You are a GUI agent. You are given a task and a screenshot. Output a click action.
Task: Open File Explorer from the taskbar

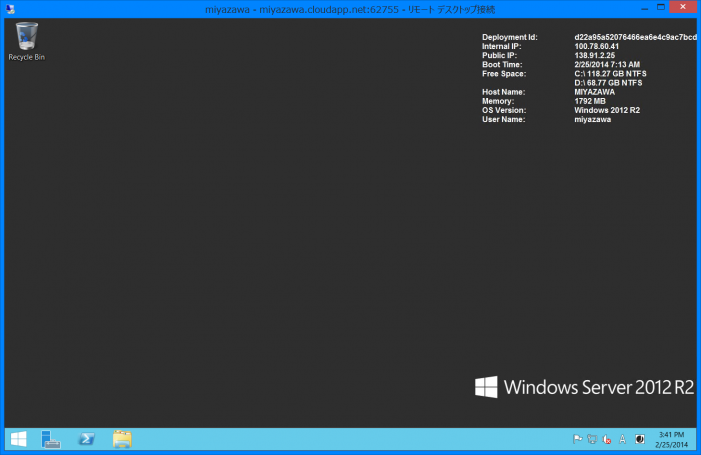pos(122,439)
